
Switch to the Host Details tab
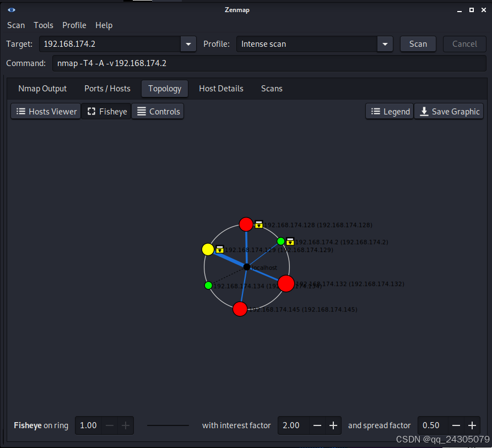coord(221,89)
